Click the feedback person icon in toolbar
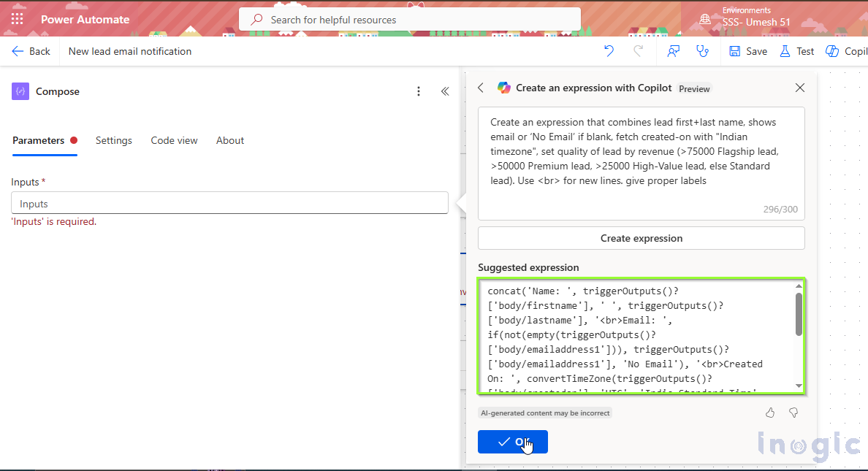The image size is (868, 471). (673, 51)
